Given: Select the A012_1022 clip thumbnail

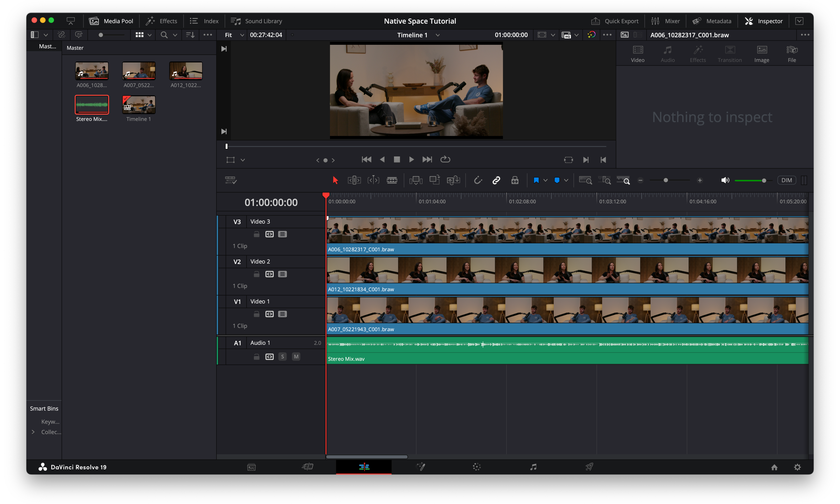Looking at the screenshot, I should click(x=186, y=71).
